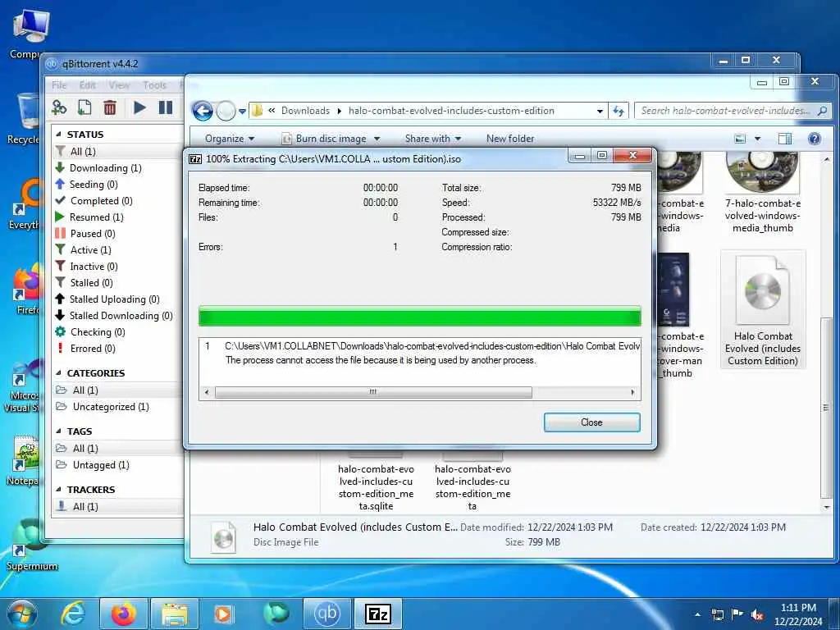
Task: Click the resume play icon in qBittorrent toolbar
Action: pyautogui.click(x=139, y=107)
